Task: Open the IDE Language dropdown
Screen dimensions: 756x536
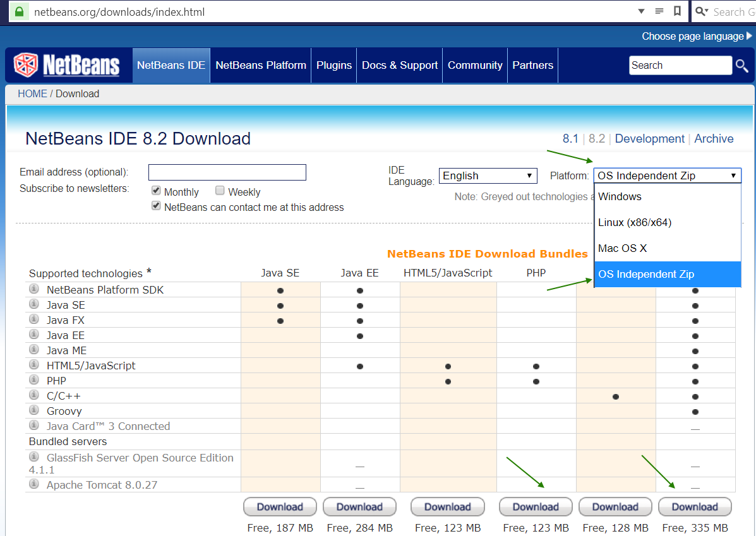Action: pos(488,176)
